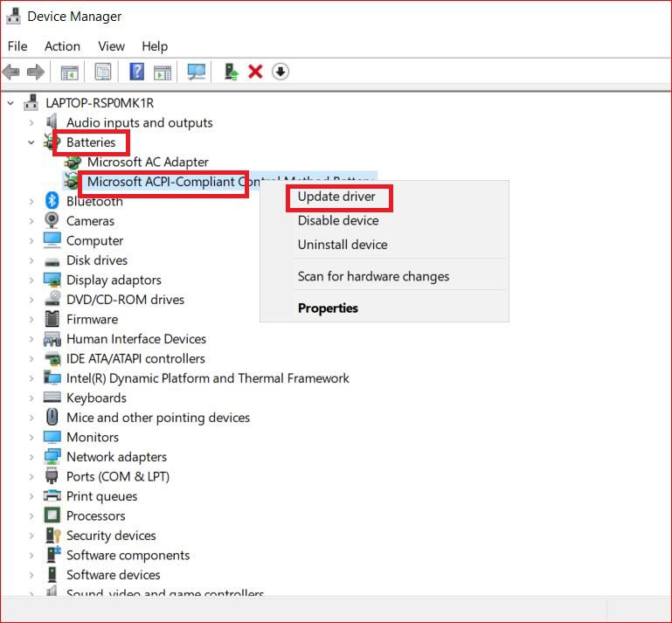Click the Bluetooth icon in the tree
The image size is (672, 623).
point(52,201)
